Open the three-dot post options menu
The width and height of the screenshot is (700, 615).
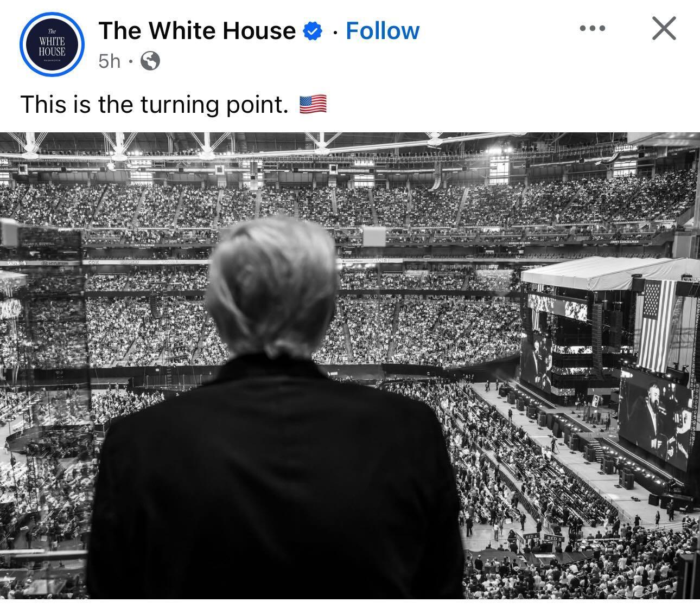coord(592,29)
